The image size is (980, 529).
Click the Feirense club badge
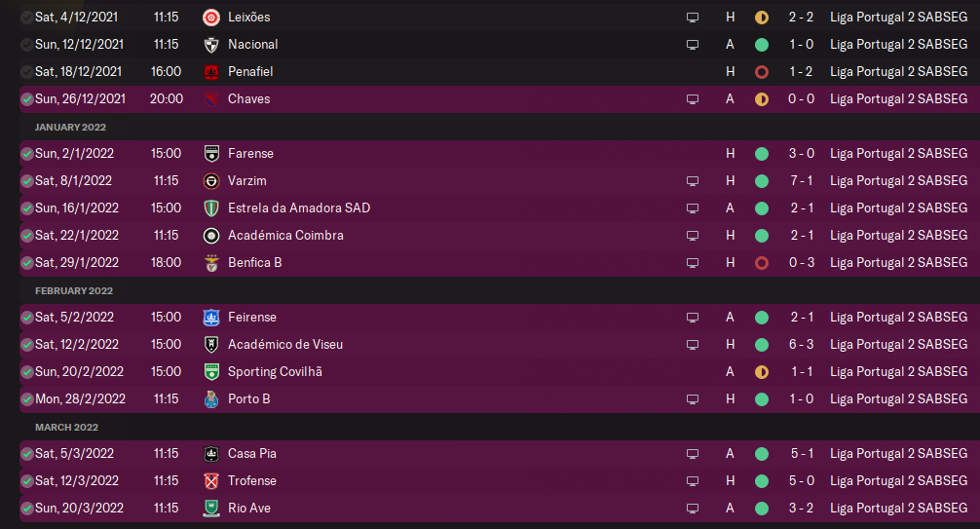[x=211, y=318]
